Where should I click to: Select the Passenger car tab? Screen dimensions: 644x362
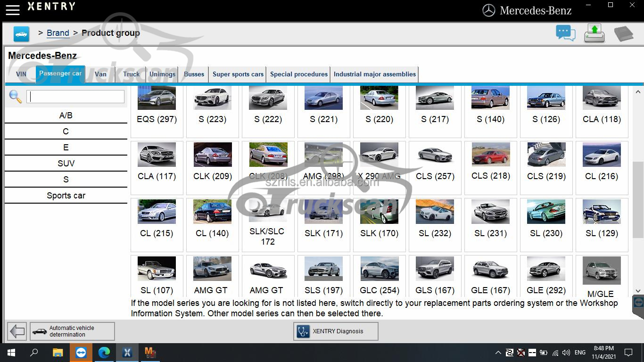coord(60,74)
